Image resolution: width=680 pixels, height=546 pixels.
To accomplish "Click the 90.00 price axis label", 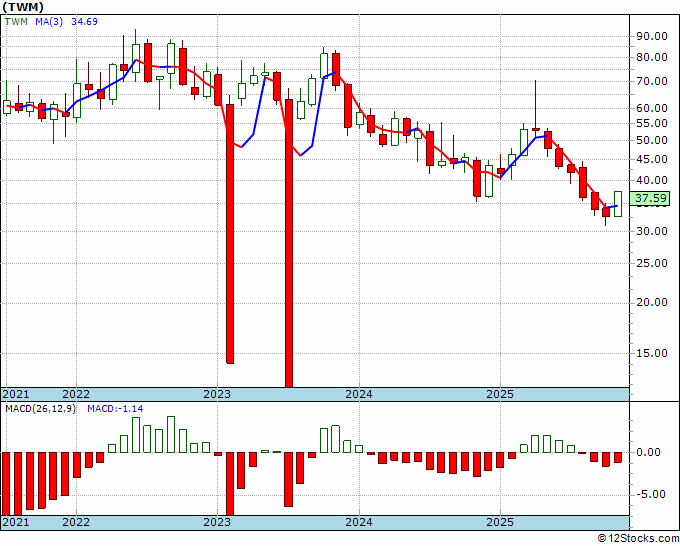I will (x=652, y=36).
